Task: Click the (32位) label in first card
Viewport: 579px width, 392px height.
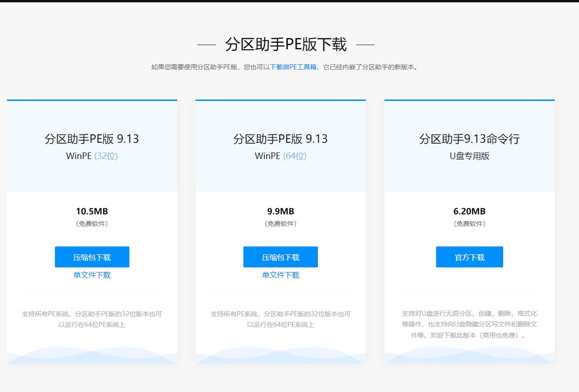Action: [106, 156]
